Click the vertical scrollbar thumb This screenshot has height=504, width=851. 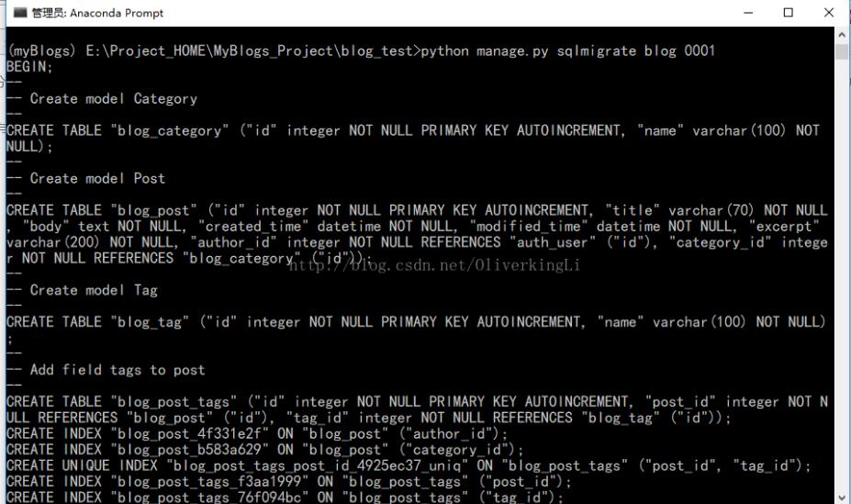tap(842, 51)
